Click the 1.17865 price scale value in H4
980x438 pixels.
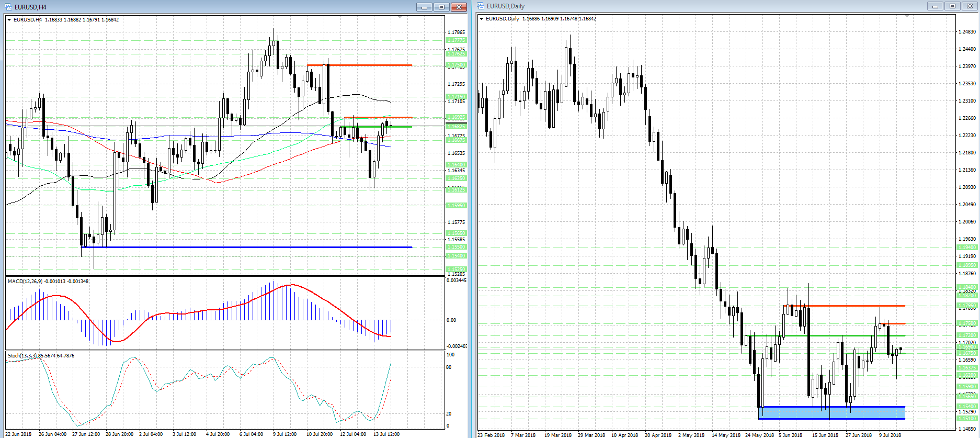456,32
